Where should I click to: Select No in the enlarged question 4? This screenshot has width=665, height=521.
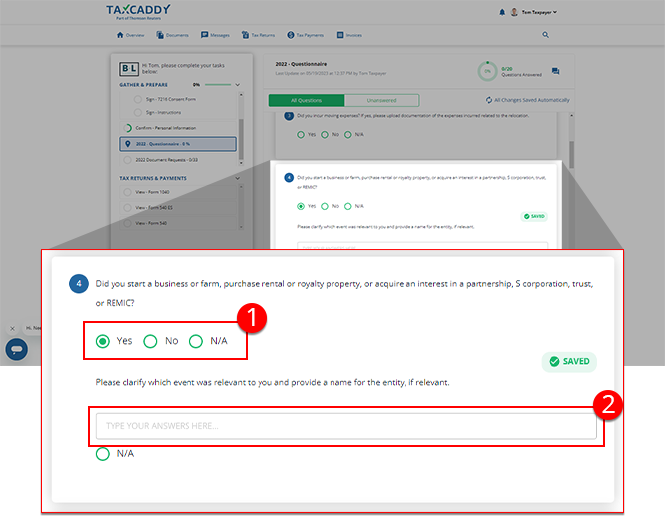tap(150, 341)
